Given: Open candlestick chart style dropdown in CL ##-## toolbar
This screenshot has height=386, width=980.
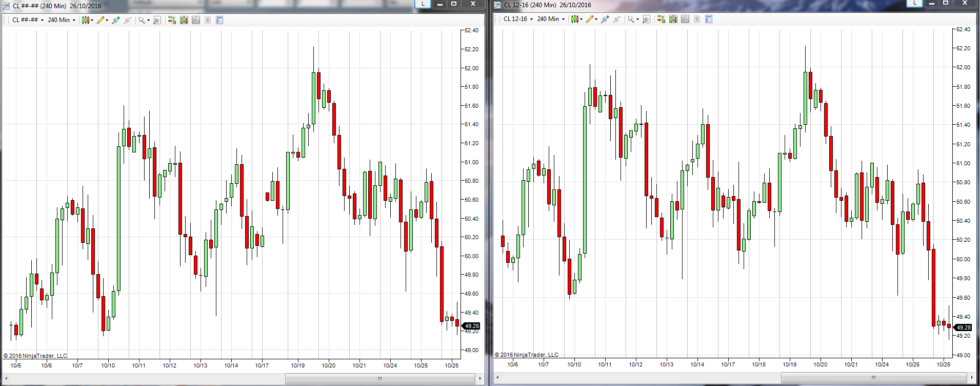Looking at the screenshot, I should click(x=88, y=20).
